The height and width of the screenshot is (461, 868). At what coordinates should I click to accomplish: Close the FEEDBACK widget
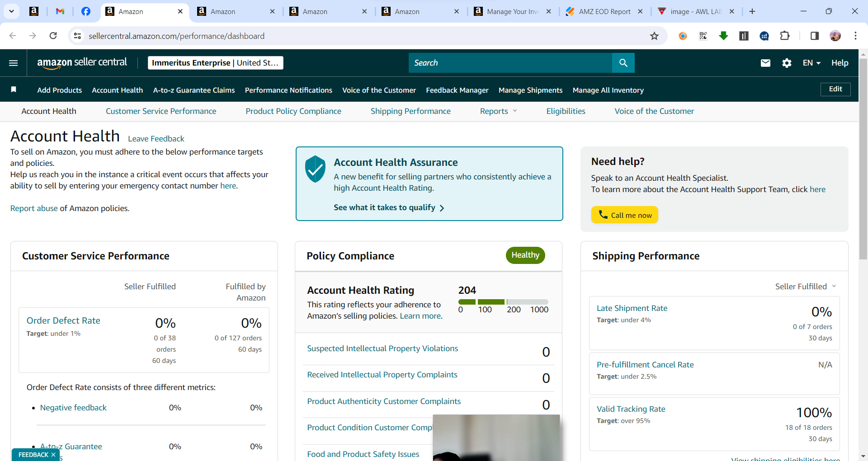click(x=53, y=455)
